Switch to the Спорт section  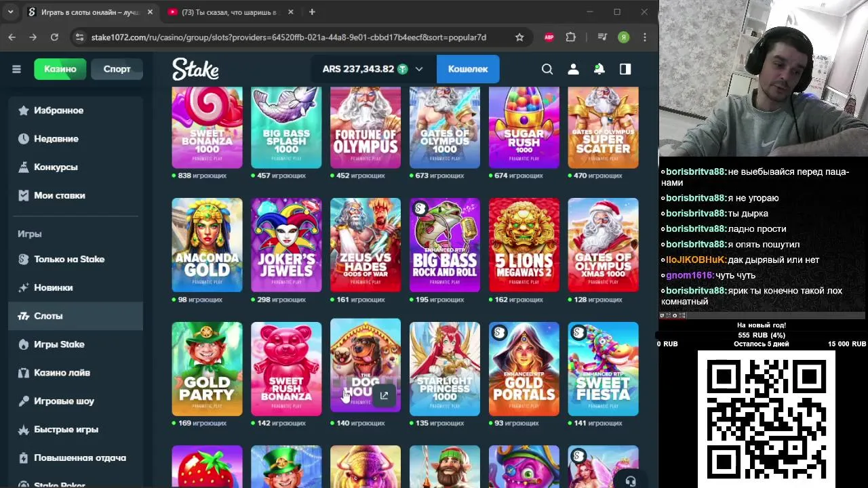tap(117, 69)
